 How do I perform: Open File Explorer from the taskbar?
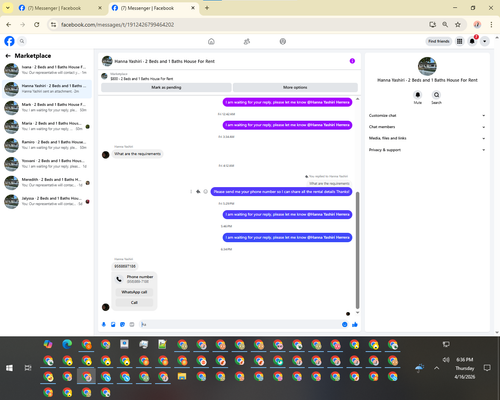(182, 377)
